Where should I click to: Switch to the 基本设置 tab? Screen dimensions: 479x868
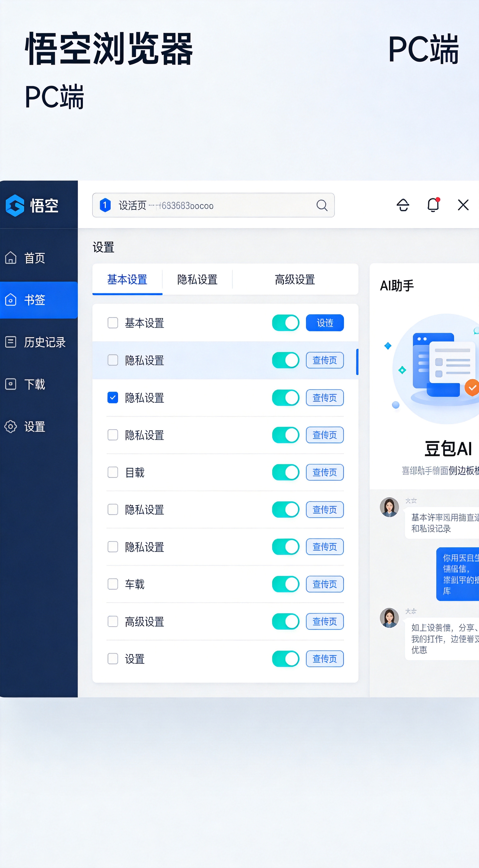click(127, 279)
